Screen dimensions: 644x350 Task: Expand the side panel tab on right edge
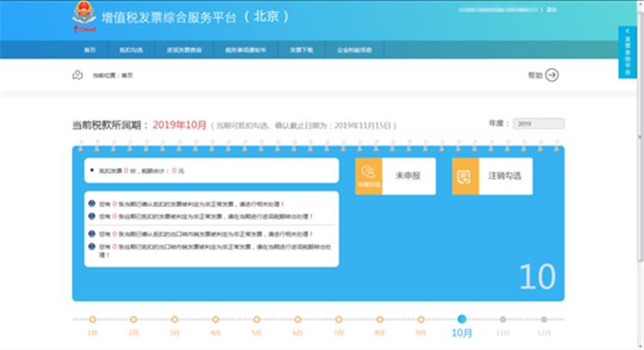(627, 52)
